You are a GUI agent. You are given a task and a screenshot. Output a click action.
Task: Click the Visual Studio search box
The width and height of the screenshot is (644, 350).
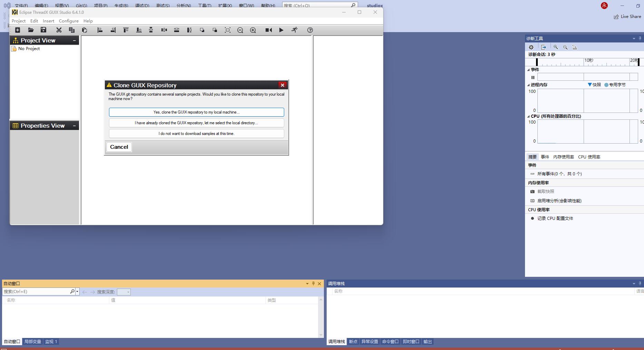[x=320, y=5]
